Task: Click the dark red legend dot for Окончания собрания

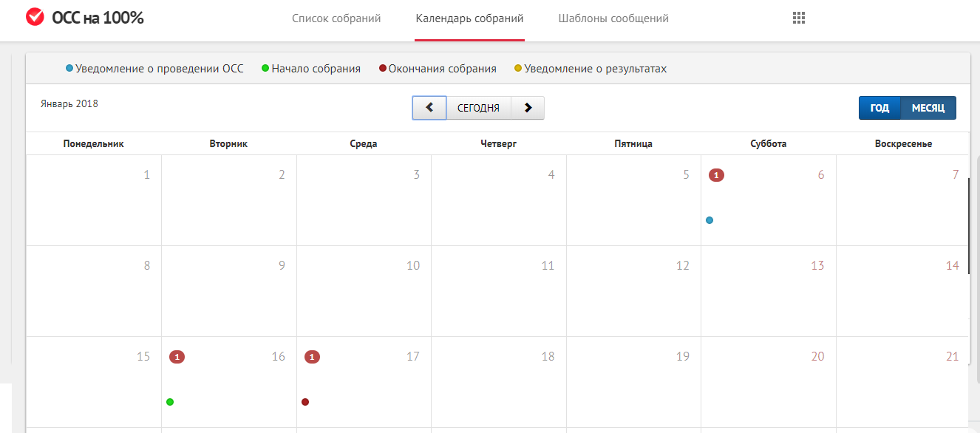Action: (382, 69)
